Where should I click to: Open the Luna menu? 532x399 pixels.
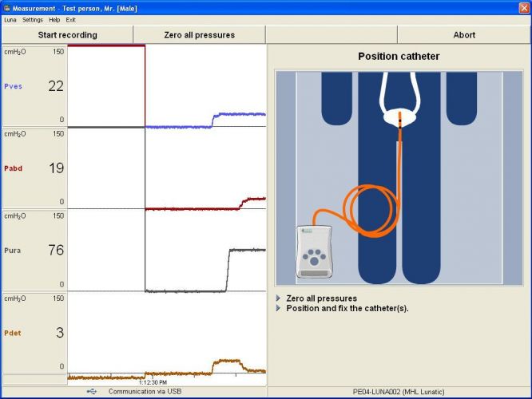[x=10, y=19]
